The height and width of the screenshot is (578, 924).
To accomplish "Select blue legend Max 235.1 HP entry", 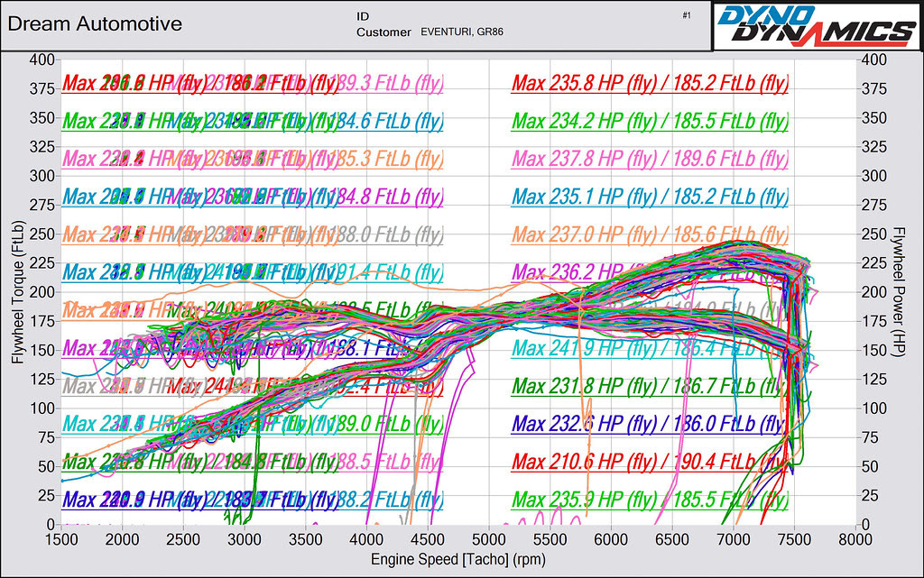I will 650,197.
